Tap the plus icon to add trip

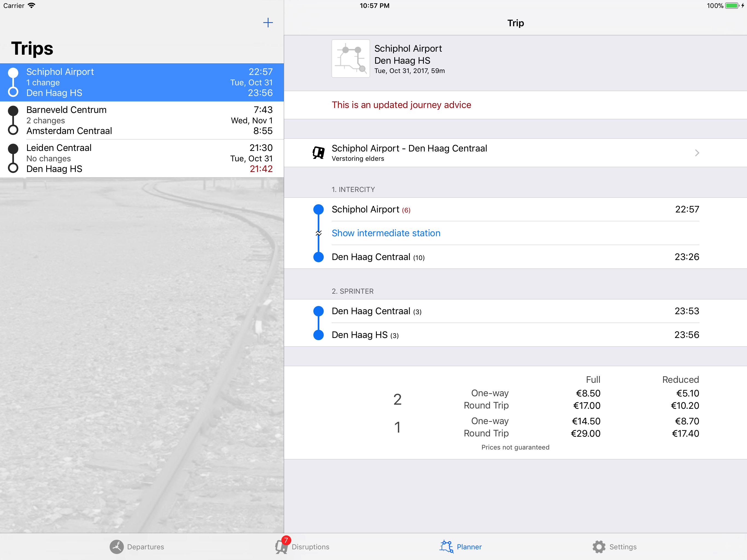268,23
